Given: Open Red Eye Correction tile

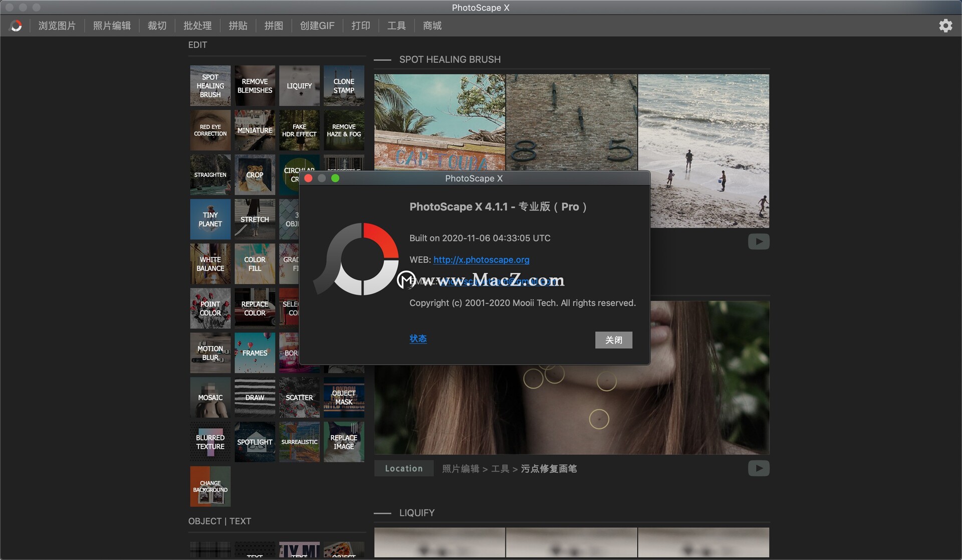Looking at the screenshot, I should coord(210,130).
